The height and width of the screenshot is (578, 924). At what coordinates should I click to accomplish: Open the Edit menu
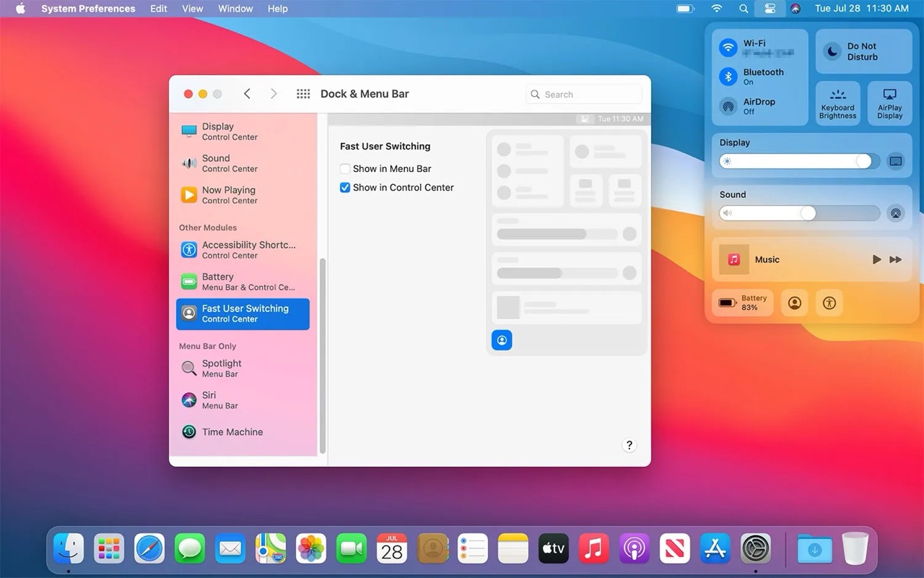159,9
